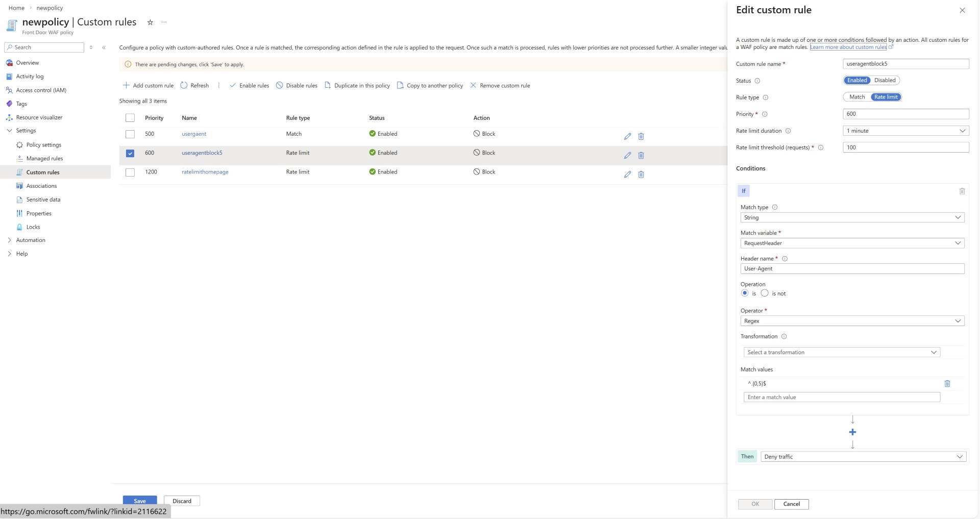Show info for Rule type field

765,97
